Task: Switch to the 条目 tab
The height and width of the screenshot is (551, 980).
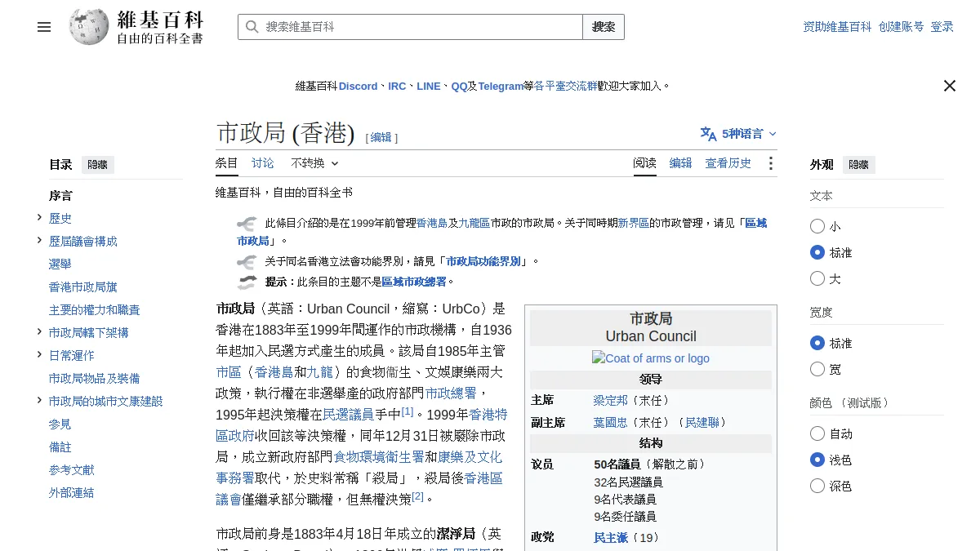Action: 227,163
